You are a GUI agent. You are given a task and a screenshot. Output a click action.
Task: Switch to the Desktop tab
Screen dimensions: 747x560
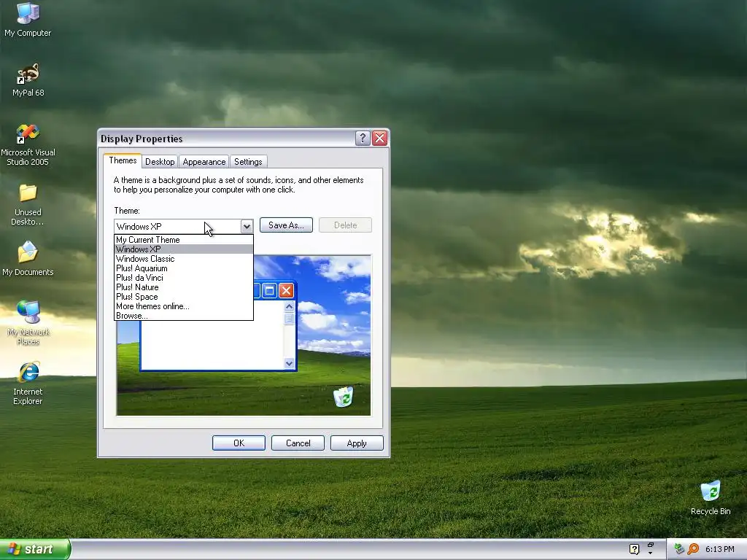pyautogui.click(x=160, y=161)
